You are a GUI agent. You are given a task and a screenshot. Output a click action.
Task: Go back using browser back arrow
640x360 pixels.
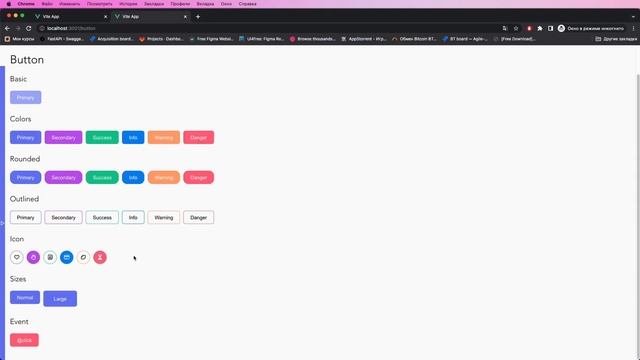click(7, 28)
